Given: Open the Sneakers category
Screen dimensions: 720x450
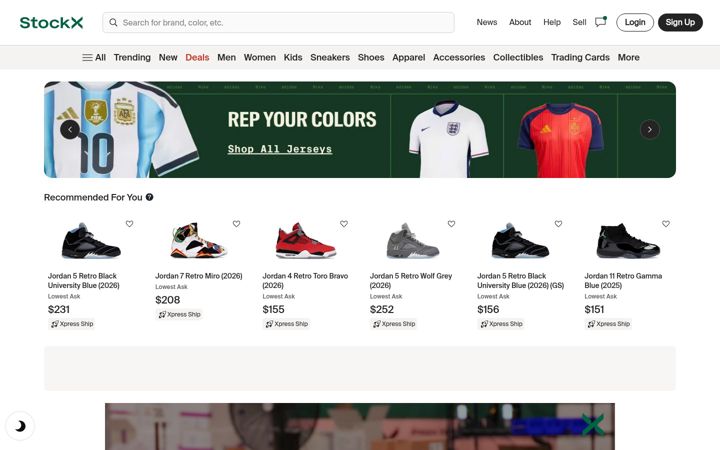Looking at the screenshot, I should pyautogui.click(x=330, y=57).
